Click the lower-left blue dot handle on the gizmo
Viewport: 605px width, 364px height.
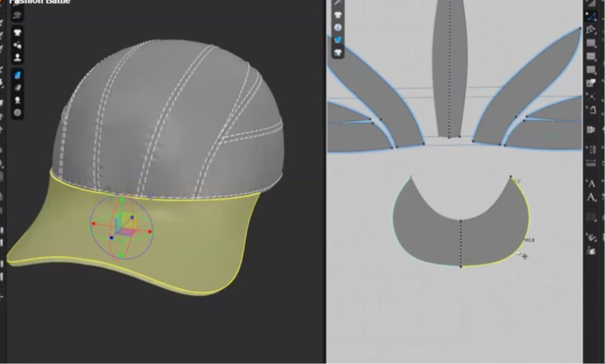(x=112, y=238)
